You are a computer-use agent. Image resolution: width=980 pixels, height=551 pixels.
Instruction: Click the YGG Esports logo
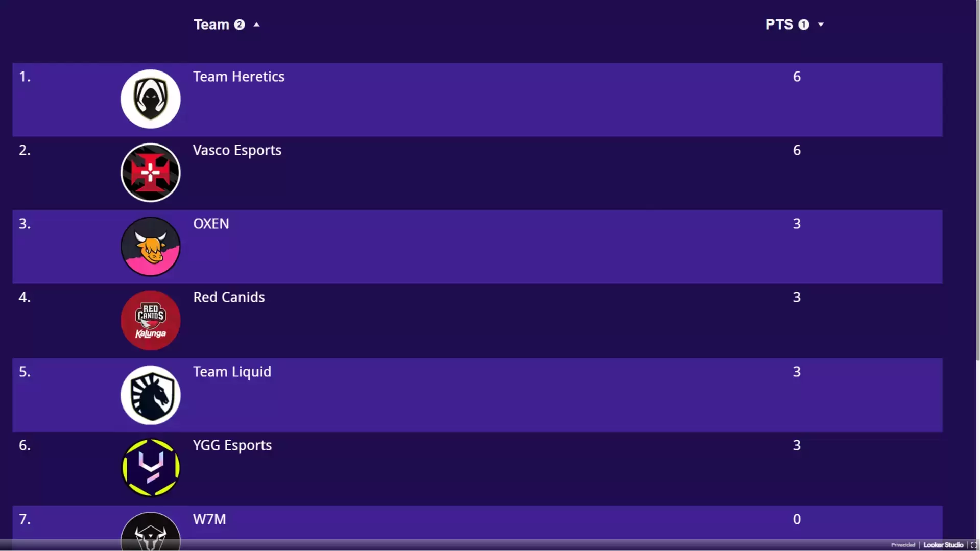(x=150, y=468)
